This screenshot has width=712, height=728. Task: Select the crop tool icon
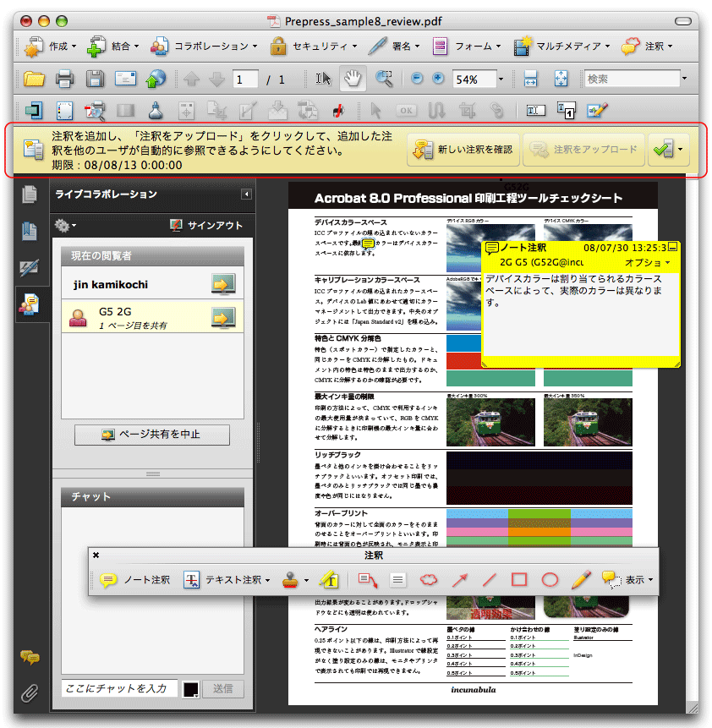point(467,111)
